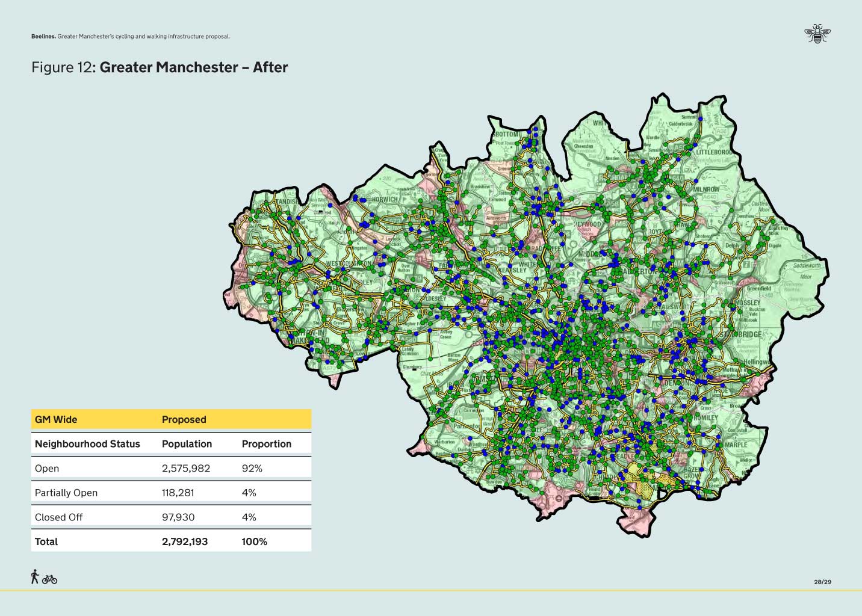Click the bicycle icon at bottom left
Image resolution: width=862 pixels, height=616 pixels.
click(x=50, y=579)
